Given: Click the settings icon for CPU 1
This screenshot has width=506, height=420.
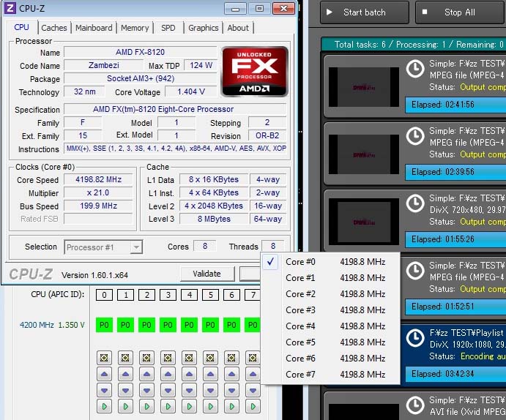Looking at the screenshot, I should [x=125, y=358].
